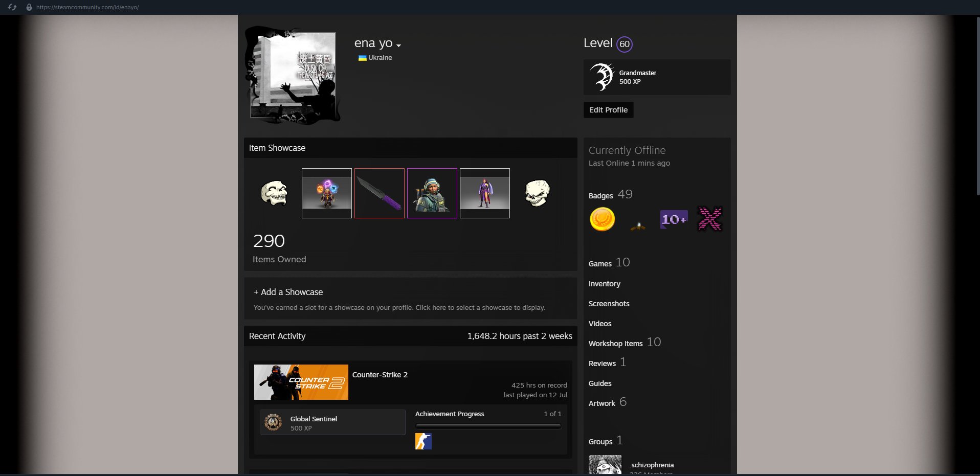Click the Achievement Progress bar
The image size is (980, 476).
488,425
